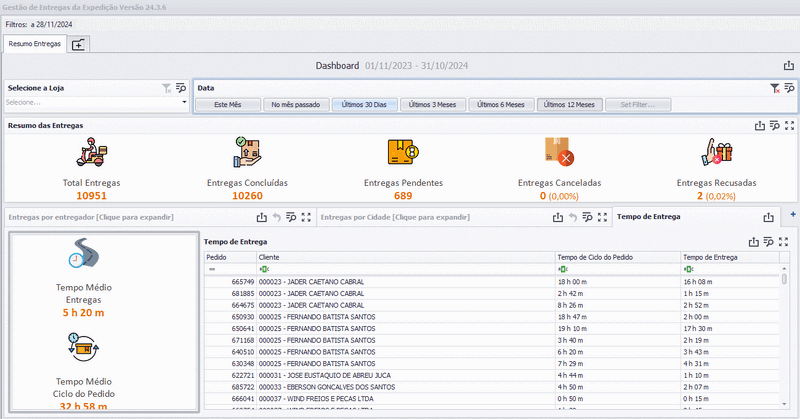The height and width of the screenshot is (419, 800).
Task: Export the whole dashboard via top-right icon
Action: [x=789, y=65]
